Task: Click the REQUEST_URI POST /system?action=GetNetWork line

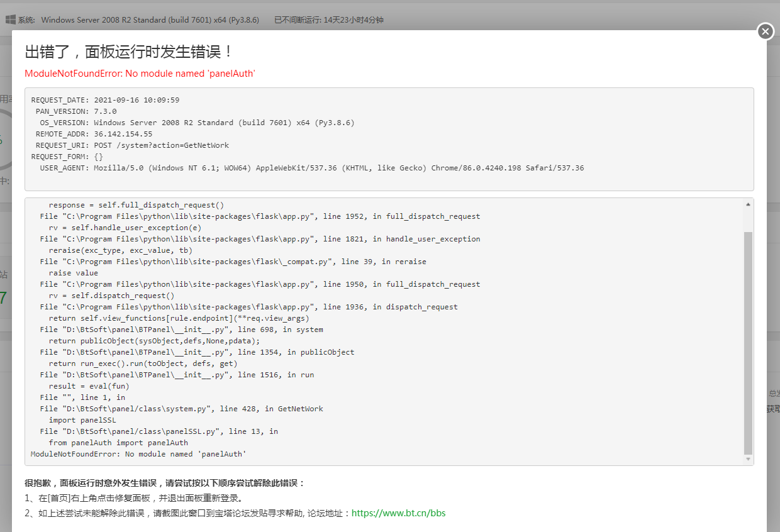Action: point(132,145)
